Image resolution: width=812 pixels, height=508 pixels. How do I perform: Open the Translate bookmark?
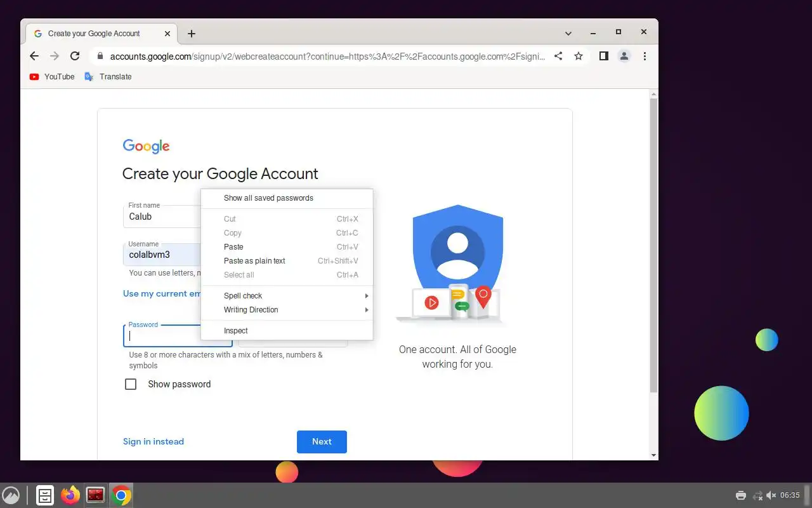(108, 77)
